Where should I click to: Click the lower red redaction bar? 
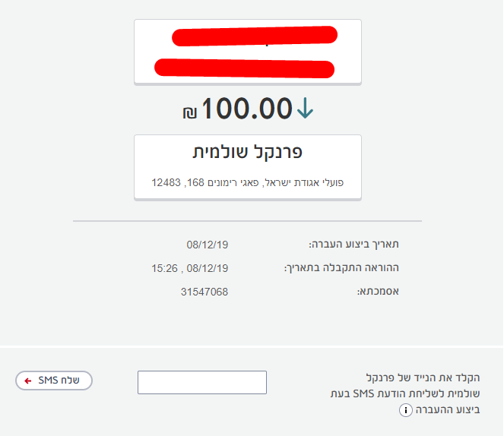coord(243,68)
